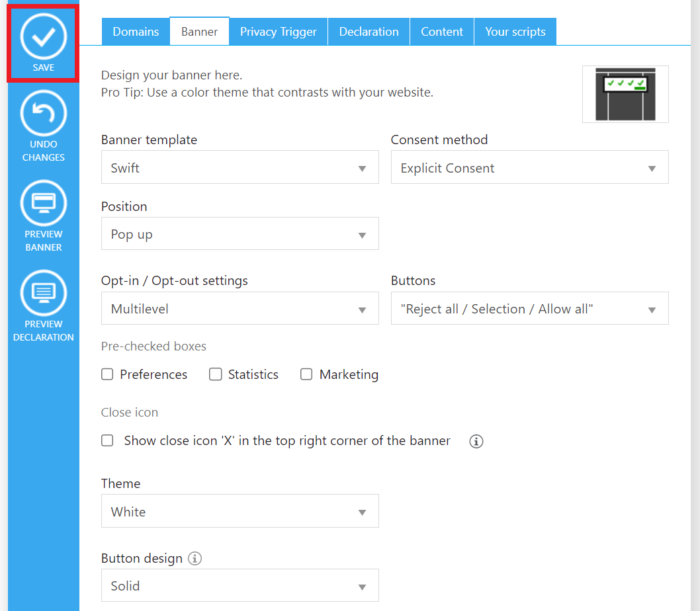
Task: Toggle the Show close icon 'X' checkbox
Action: coord(107,441)
